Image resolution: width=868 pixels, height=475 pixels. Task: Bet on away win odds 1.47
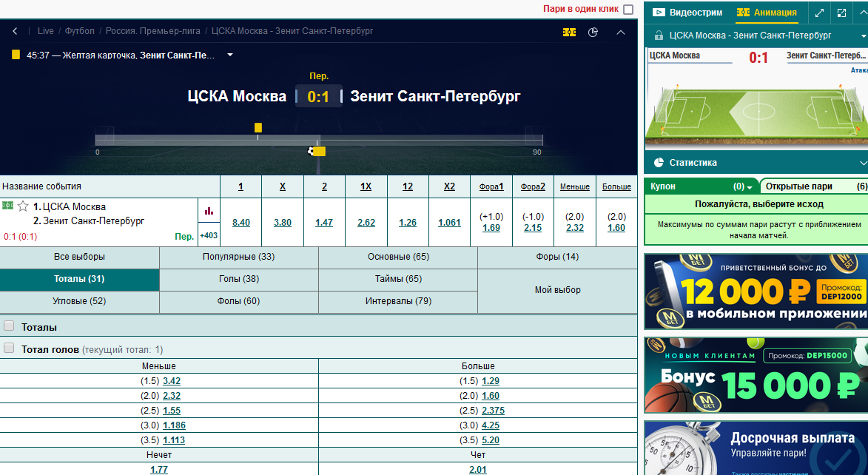tap(324, 223)
